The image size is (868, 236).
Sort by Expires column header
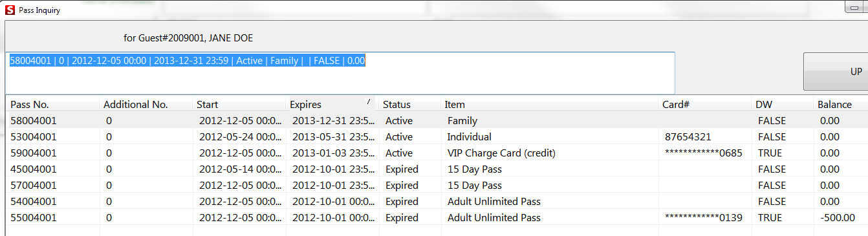pos(332,104)
